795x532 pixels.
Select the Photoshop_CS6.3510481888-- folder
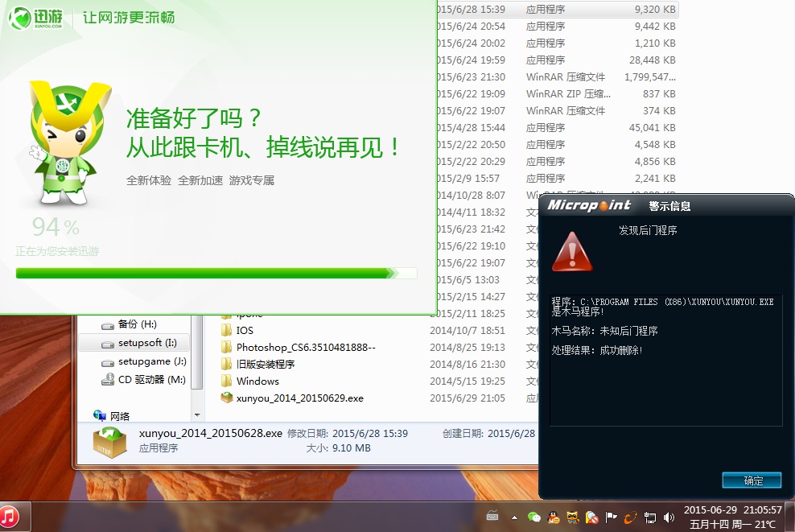point(306,348)
